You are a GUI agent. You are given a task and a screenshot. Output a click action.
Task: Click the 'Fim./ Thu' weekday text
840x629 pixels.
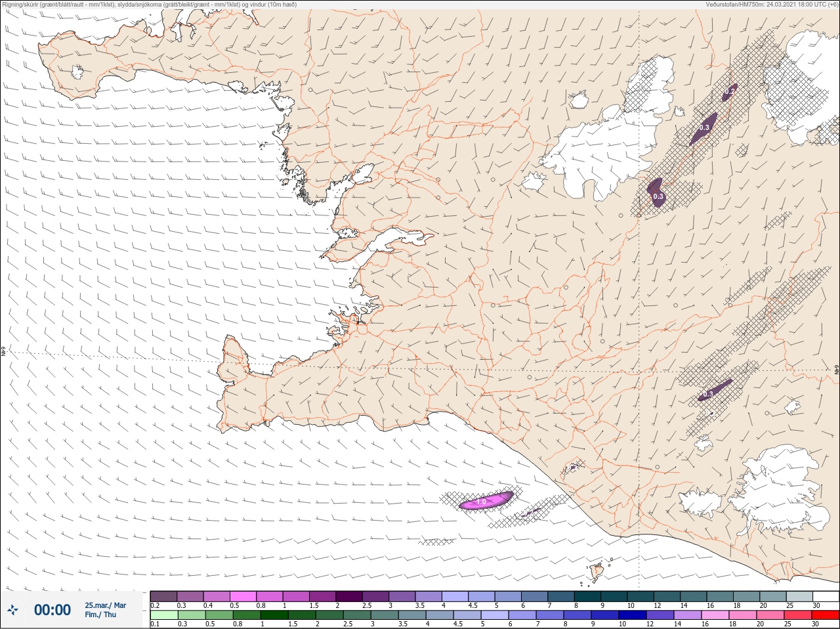coord(100,615)
